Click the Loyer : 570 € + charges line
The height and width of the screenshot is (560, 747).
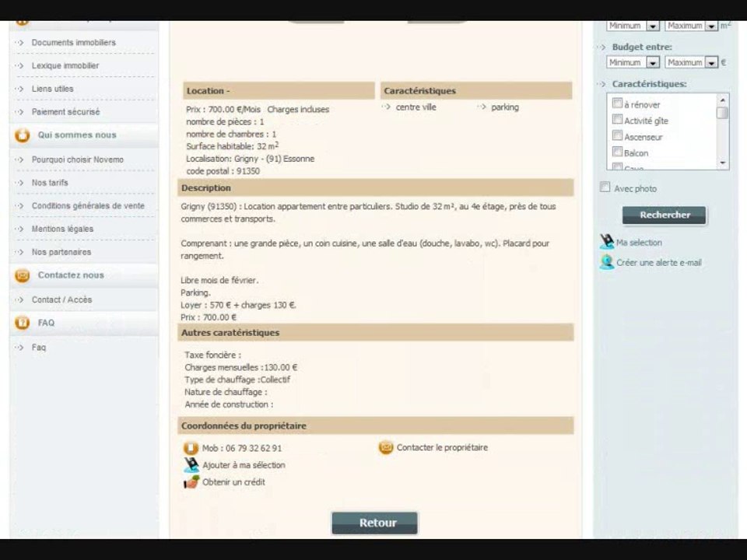[x=238, y=305]
